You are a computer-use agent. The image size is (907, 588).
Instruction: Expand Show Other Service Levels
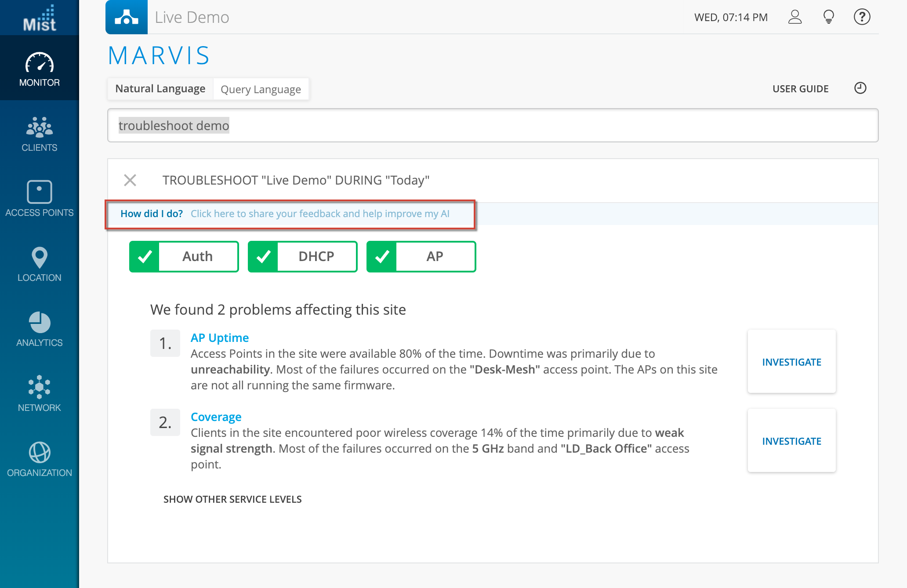tap(232, 499)
